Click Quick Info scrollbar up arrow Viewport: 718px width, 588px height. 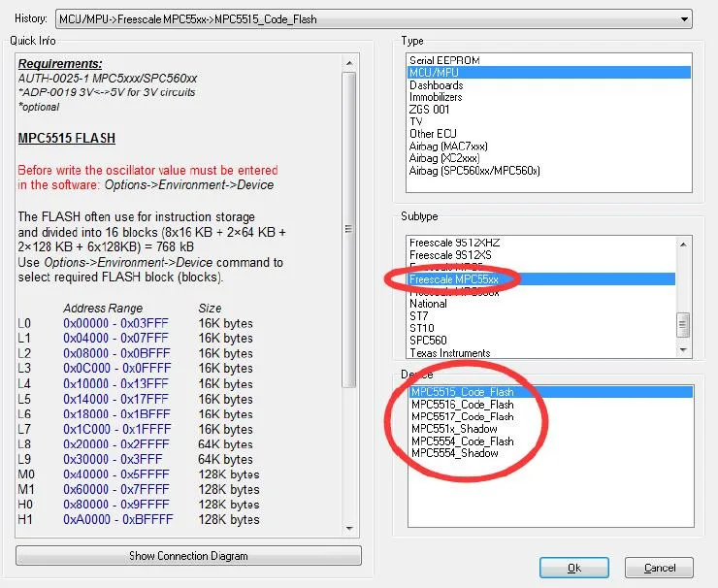pos(349,63)
